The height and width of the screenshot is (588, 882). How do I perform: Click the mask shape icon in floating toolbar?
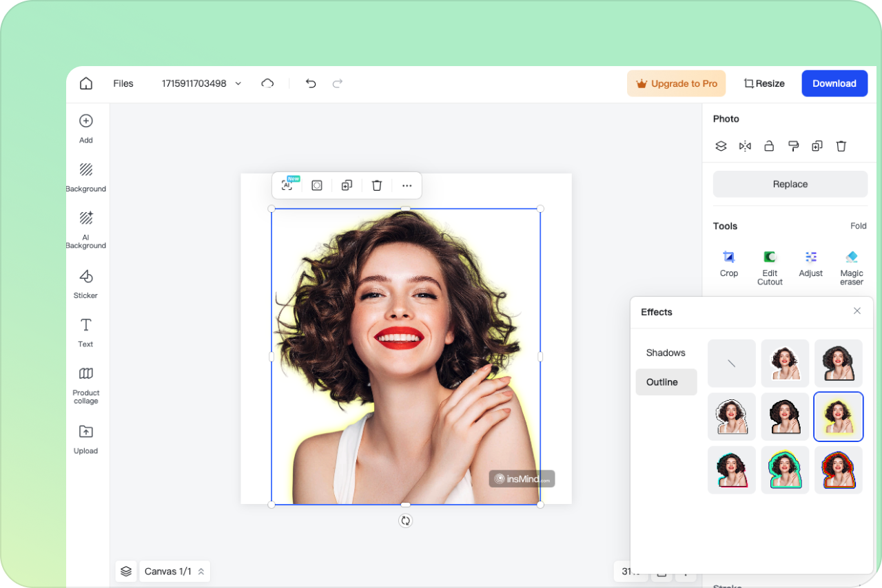click(x=317, y=185)
